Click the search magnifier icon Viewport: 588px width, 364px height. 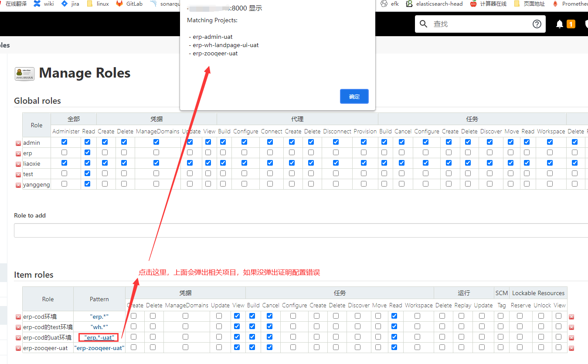tap(423, 24)
